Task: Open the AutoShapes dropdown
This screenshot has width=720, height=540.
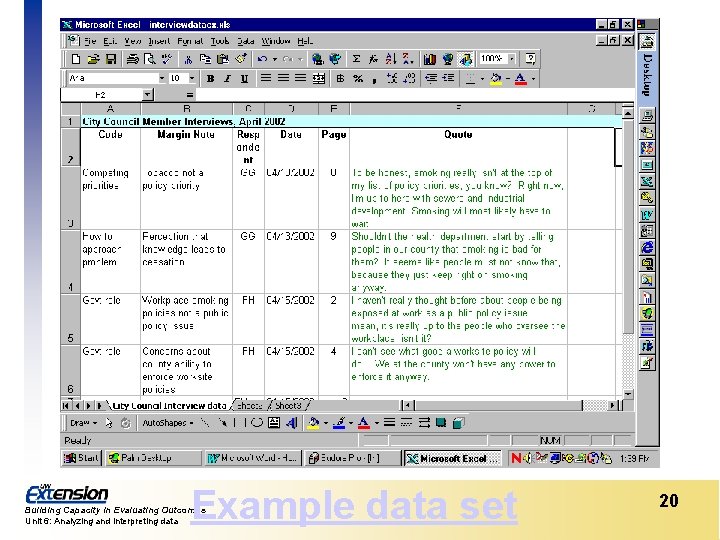Action: (x=167, y=422)
